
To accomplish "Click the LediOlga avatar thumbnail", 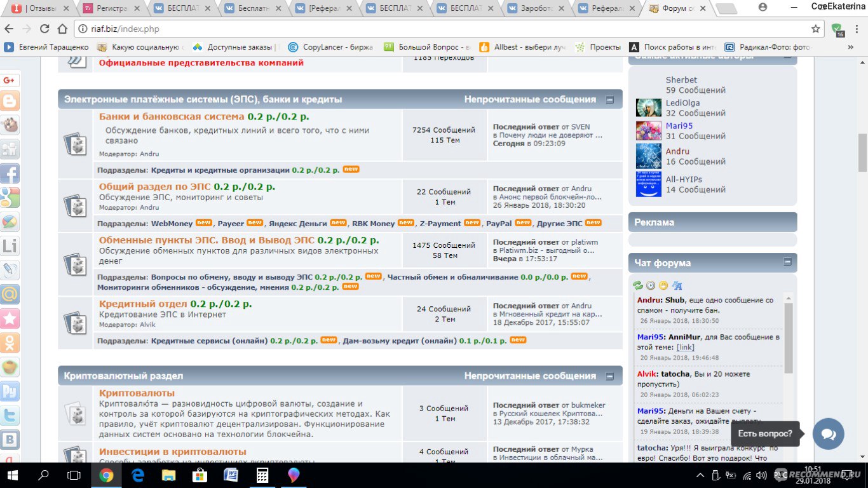I will click(x=649, y=107).
